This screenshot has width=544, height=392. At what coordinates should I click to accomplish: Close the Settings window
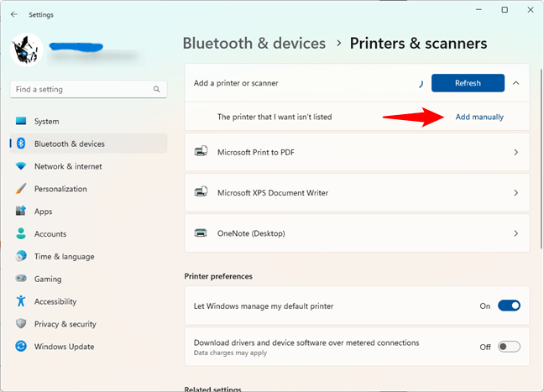pos(531,10)
